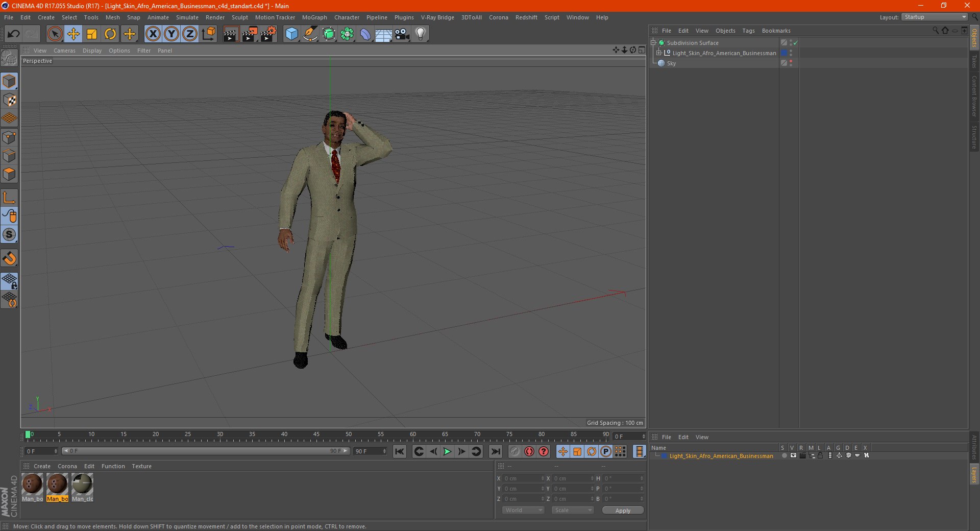This screenshot has height=531, width=980.
Task: Switch to Layers side tab
Action: (974, 474)
